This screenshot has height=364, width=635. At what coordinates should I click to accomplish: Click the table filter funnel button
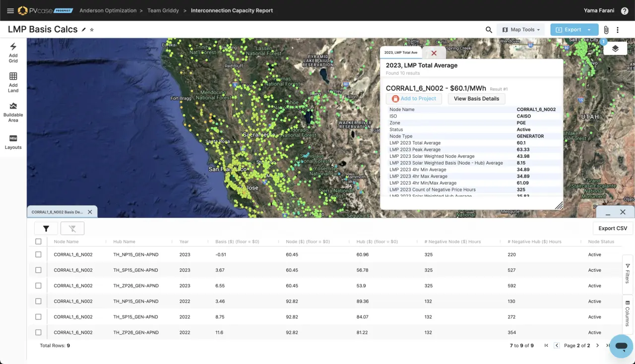point(46,228)
